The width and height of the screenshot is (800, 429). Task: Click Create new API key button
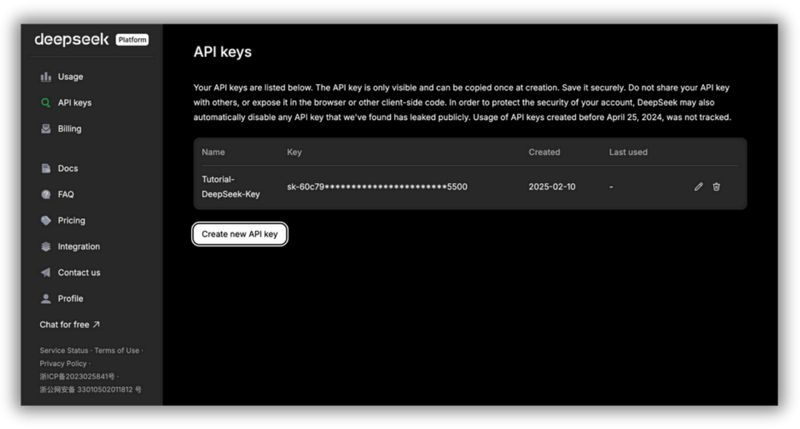240,234
